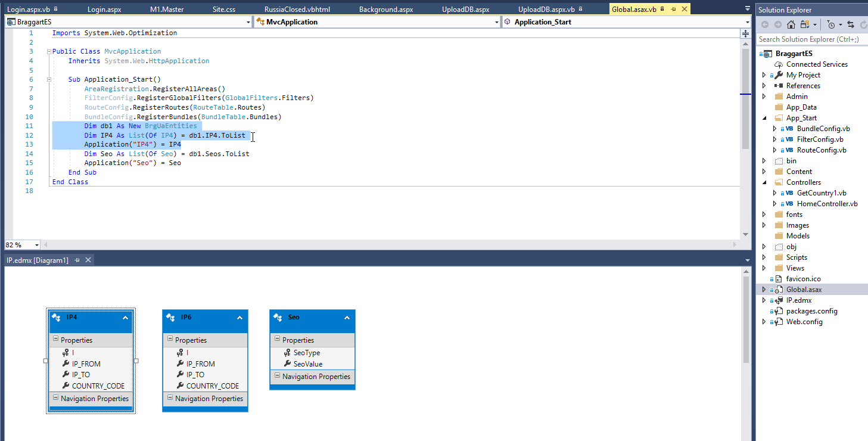Click the Connected Services cloud icon
This screenshot has width=868, height=441.
(x=779, y=64)
